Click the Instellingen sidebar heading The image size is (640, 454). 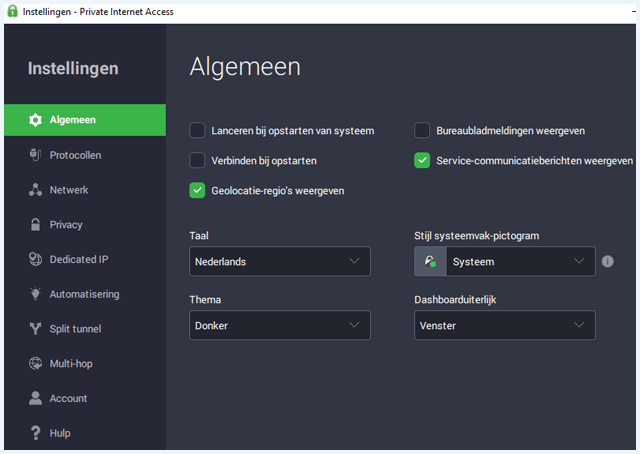click(x=73, y=69)
